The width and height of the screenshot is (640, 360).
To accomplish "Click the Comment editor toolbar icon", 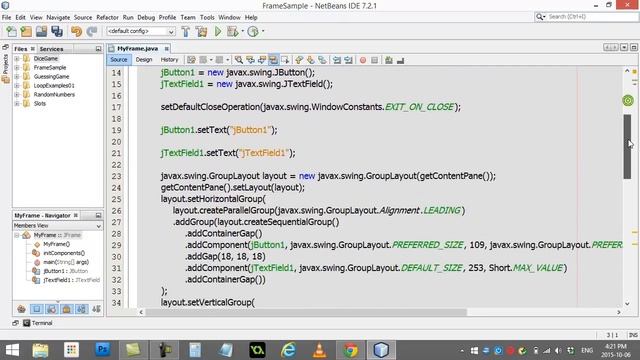I will coord(389,60).
